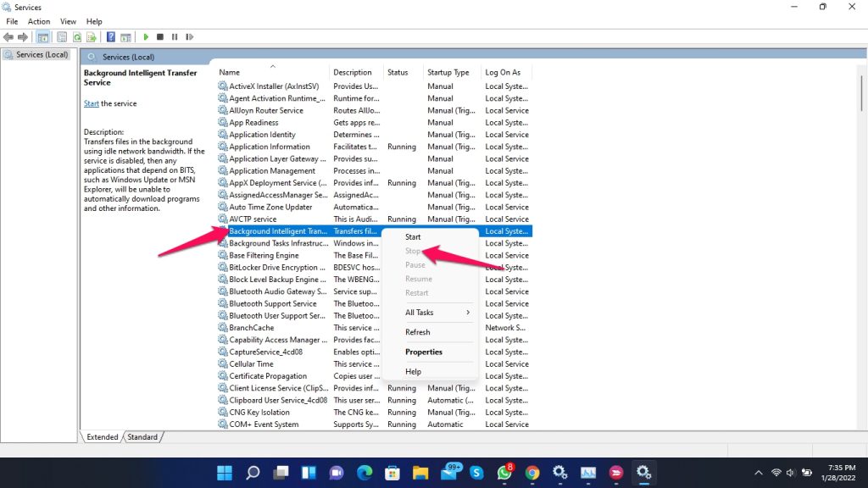This screenshot has width=868, height=488.
Task: Show hidden system tray icons chevron
Action: [758, 473]
